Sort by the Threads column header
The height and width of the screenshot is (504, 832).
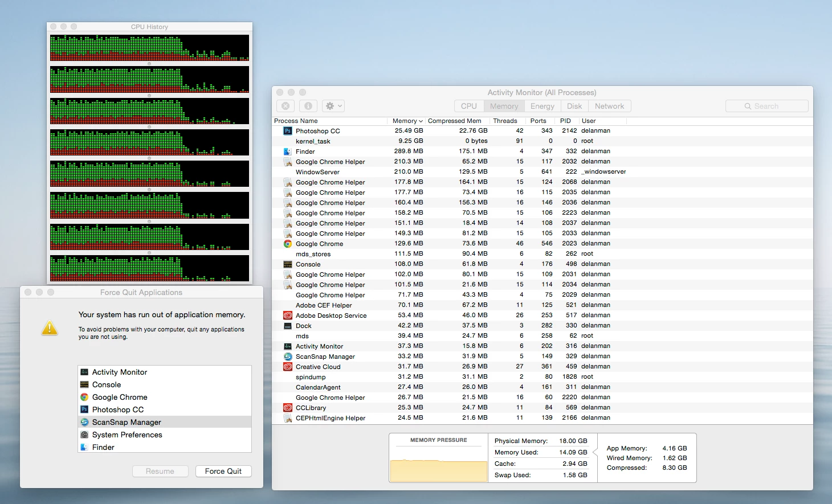pyautogui.click(x=508, y=121)
